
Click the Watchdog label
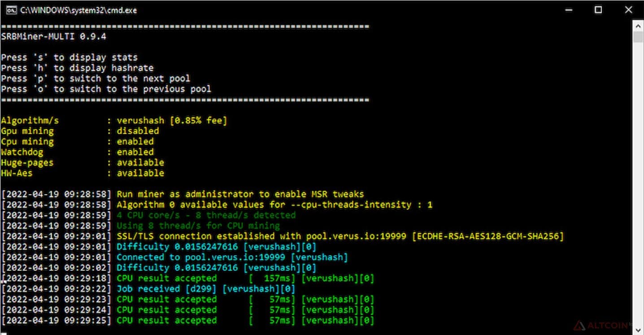22,152
